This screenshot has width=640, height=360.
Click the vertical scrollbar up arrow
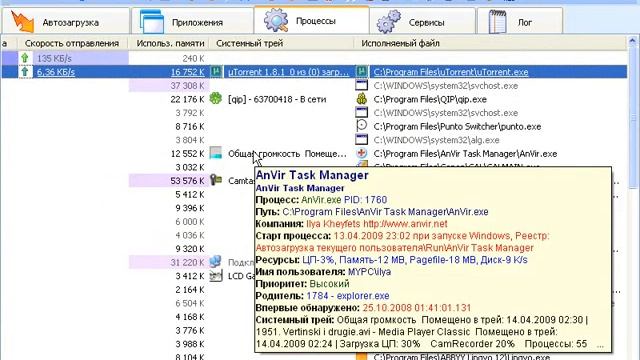point(633,41)
